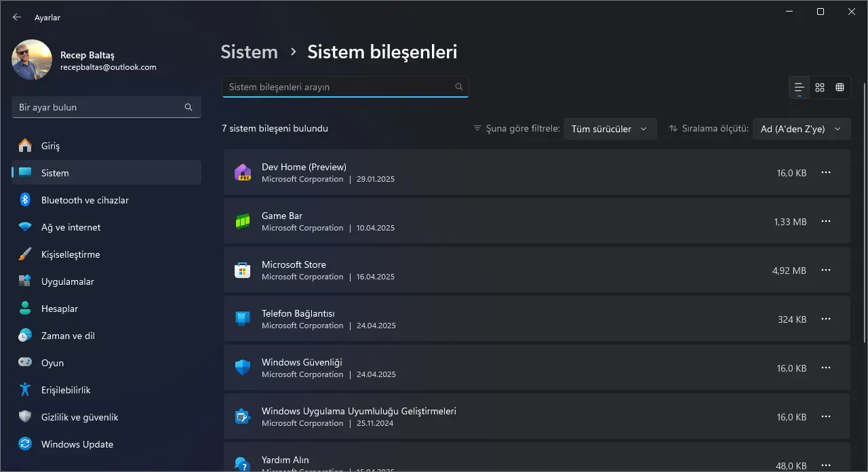Click the 7 sistem bileşeni bulundu text
Viewport: 868px width, 472px height.
coord(275,128)
